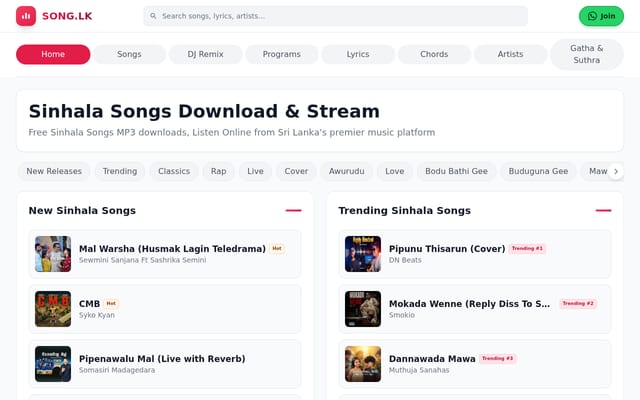Select the Bodu Bathi Gee chip
This screenshot has width=640, height=400.
pos(456,171)
